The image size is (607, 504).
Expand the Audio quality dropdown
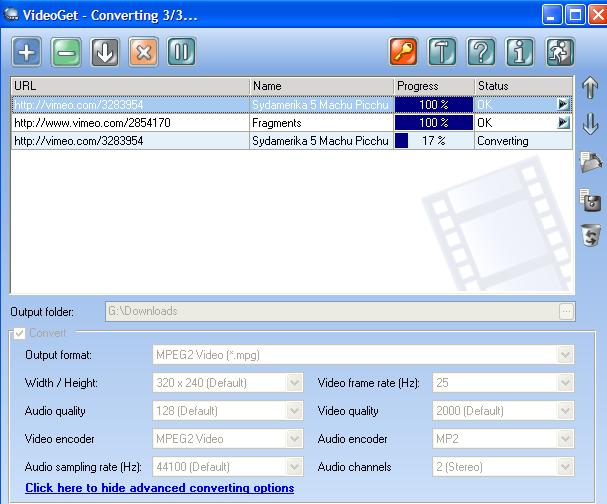click(x=294, y=411)
